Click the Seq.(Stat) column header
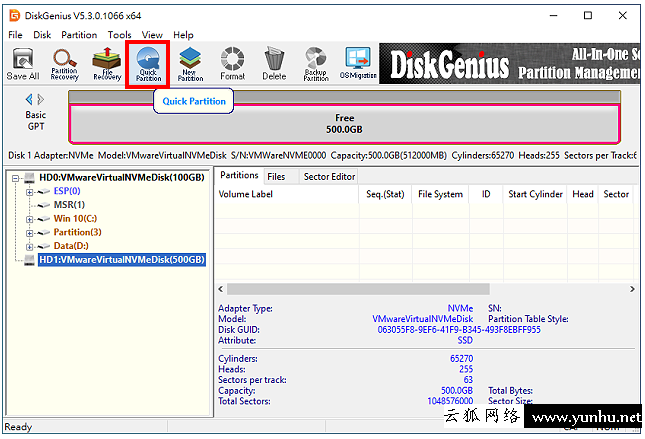 [x=385, y=194]
